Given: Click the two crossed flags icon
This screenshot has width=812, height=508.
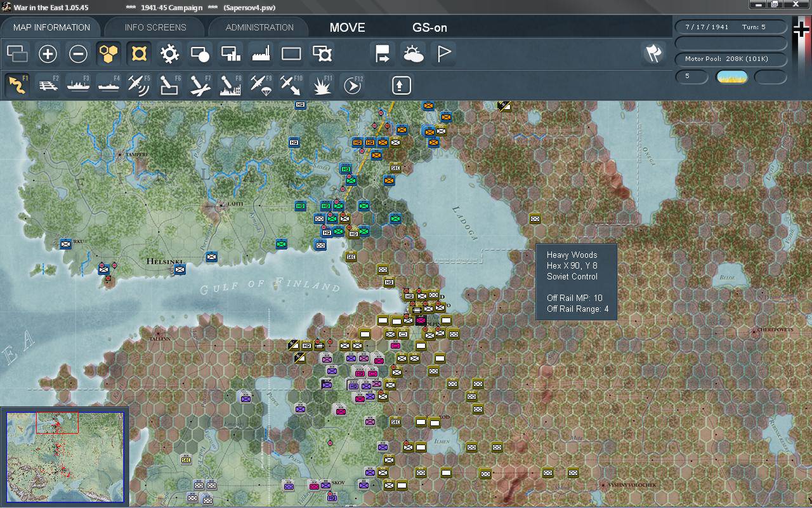Looking at the screenshot, I should coord(653,54).
